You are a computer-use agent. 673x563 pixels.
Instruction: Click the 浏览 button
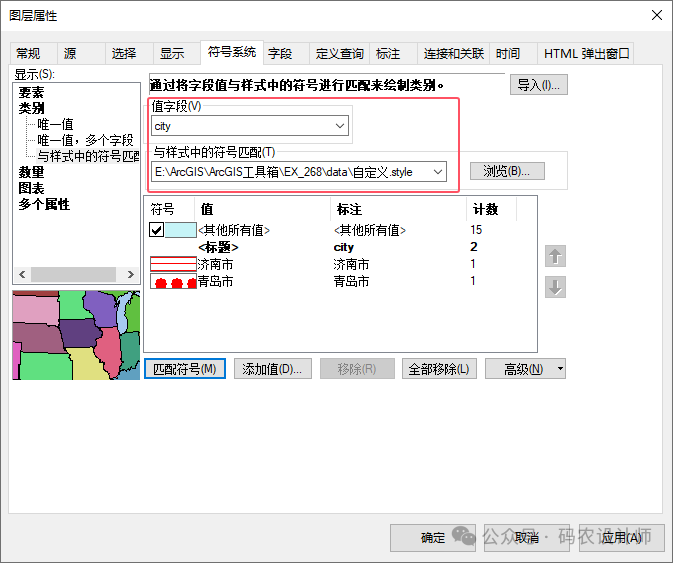[x=506, y=171]
